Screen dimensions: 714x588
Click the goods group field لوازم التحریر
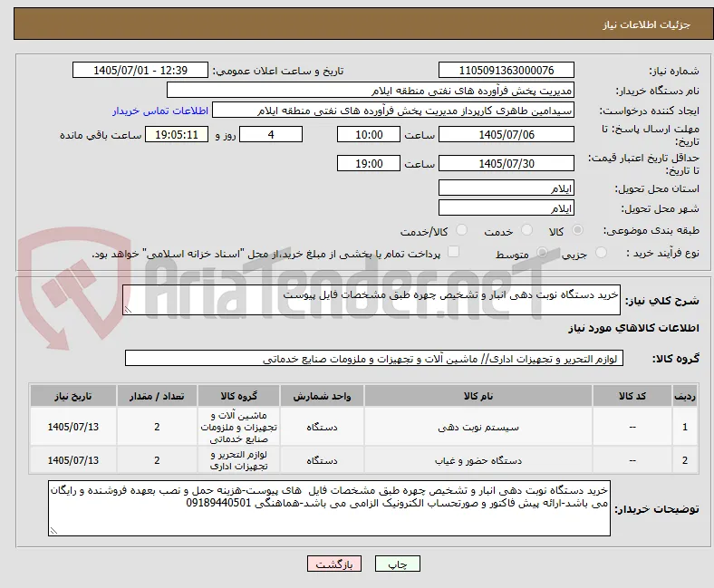click(374, 358)
